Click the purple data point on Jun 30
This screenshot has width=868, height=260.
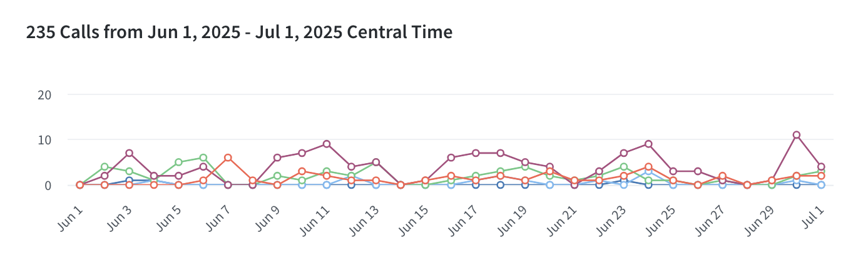pyautogui.click(x=796, y=135)
